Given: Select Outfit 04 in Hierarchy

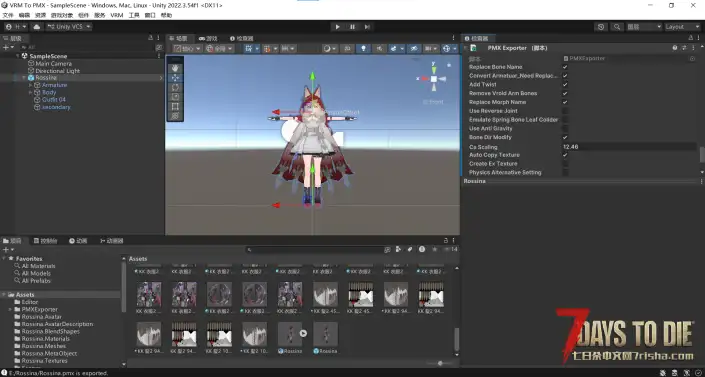Looking at the screenshot, I should pos(54,100).
